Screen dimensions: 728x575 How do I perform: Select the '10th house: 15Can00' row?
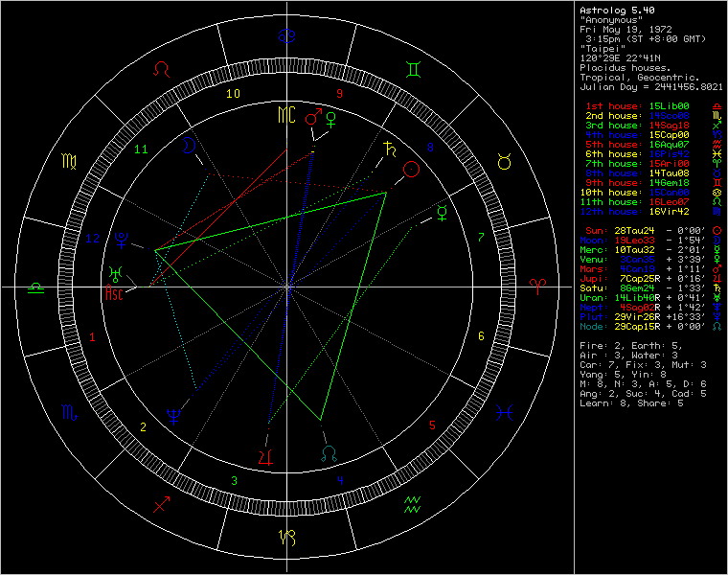pos(651,193)
